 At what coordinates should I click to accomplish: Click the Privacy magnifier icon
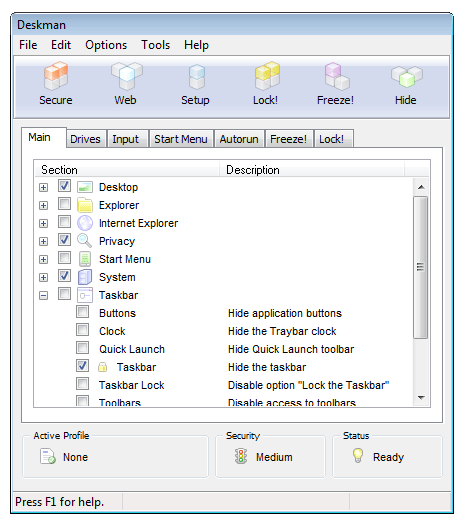[x=84, y=241]
